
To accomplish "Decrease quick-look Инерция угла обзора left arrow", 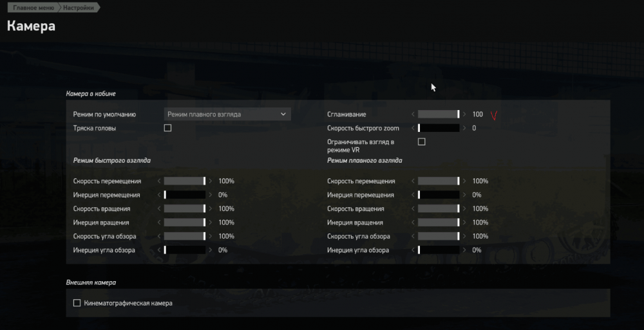I will pos(159,250).
